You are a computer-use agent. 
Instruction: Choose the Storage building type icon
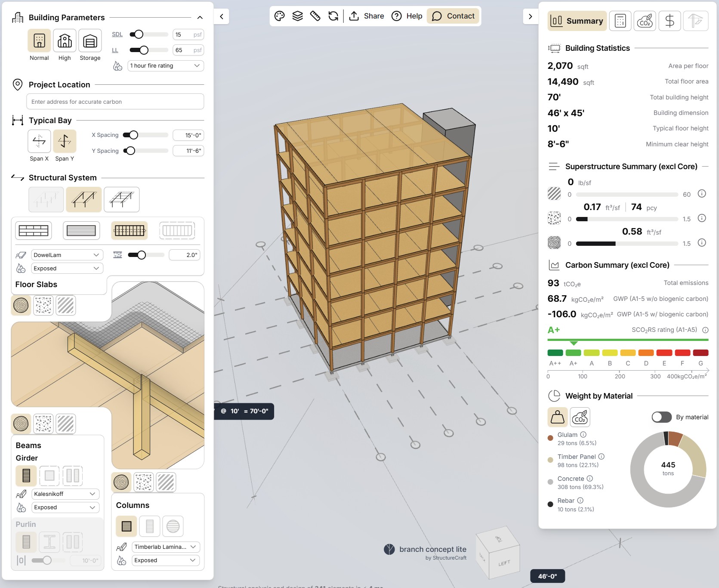pyautogui.click(x=90, y=41)
